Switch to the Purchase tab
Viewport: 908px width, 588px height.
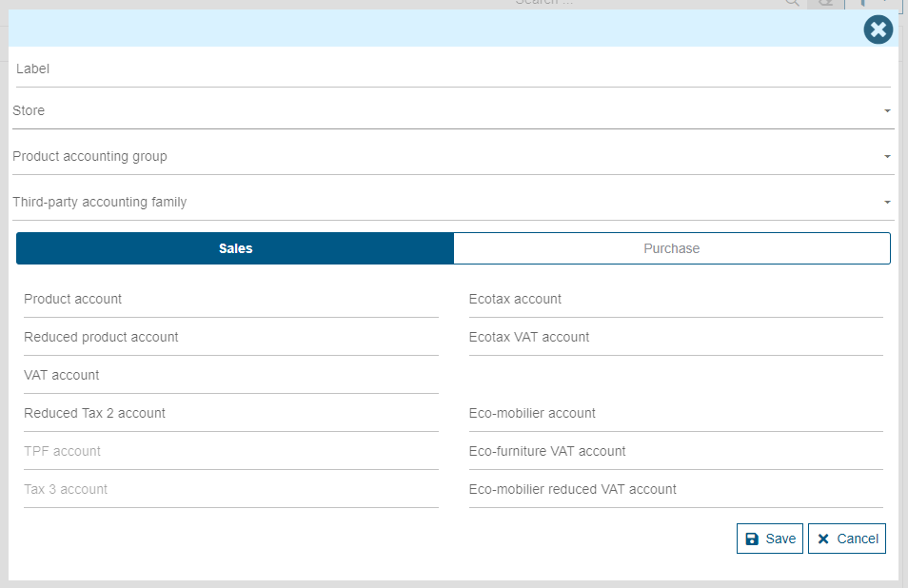point(671,248)
